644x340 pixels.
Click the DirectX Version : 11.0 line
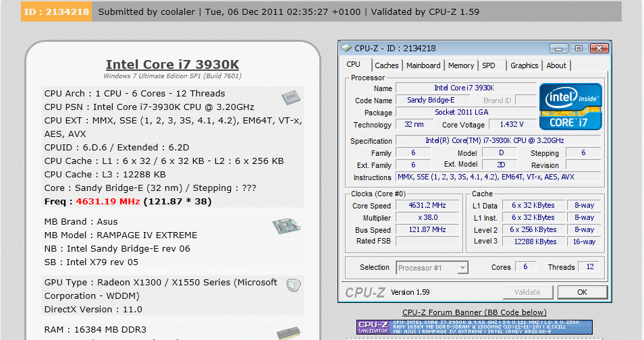(x=93, y=310)
